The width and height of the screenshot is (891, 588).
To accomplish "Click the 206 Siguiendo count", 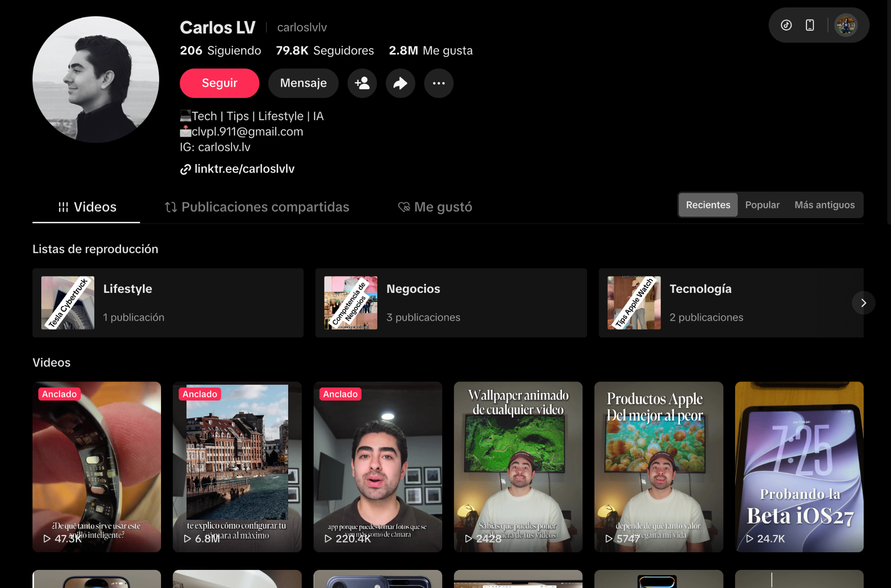I will [220, 51].
